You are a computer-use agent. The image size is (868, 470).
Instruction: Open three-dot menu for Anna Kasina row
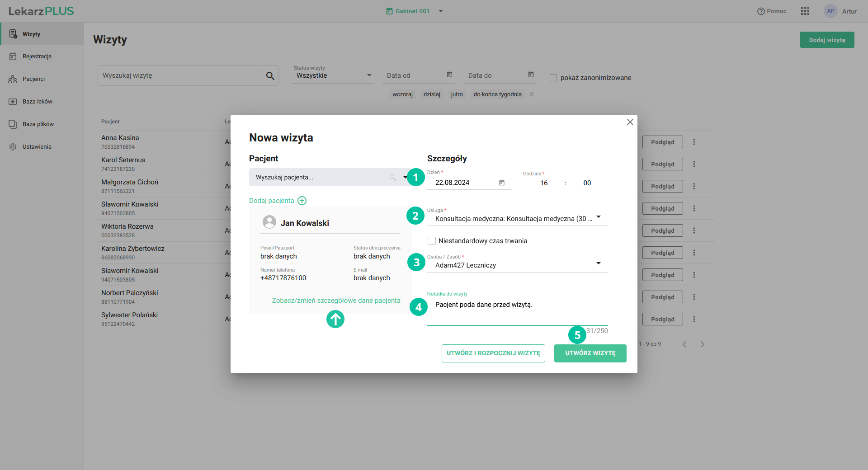click(694, 142)
